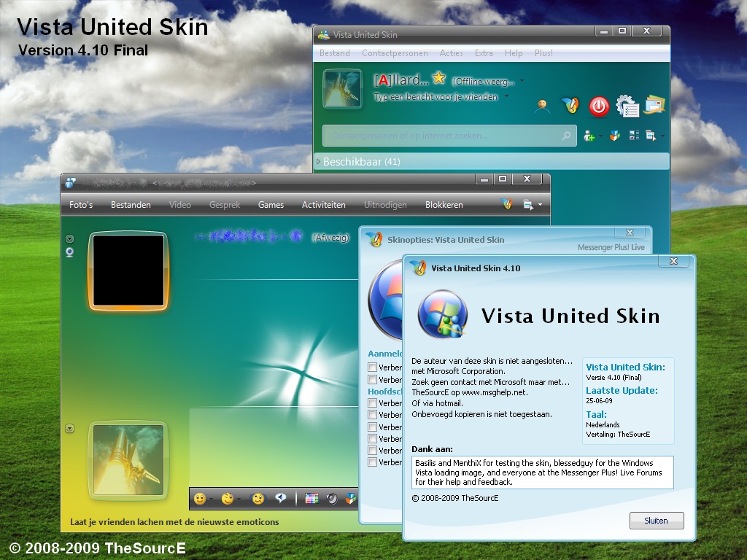Open the wink emoticon picker
The height and width of the screenshot is (560, 747).
pyautogui.click(x=228, y=499)
